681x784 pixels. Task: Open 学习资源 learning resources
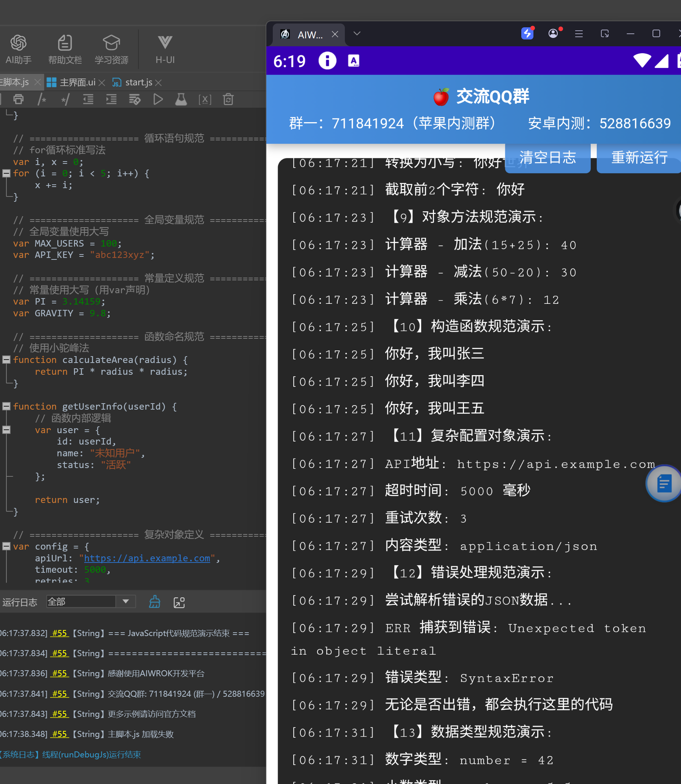point(111,49)
